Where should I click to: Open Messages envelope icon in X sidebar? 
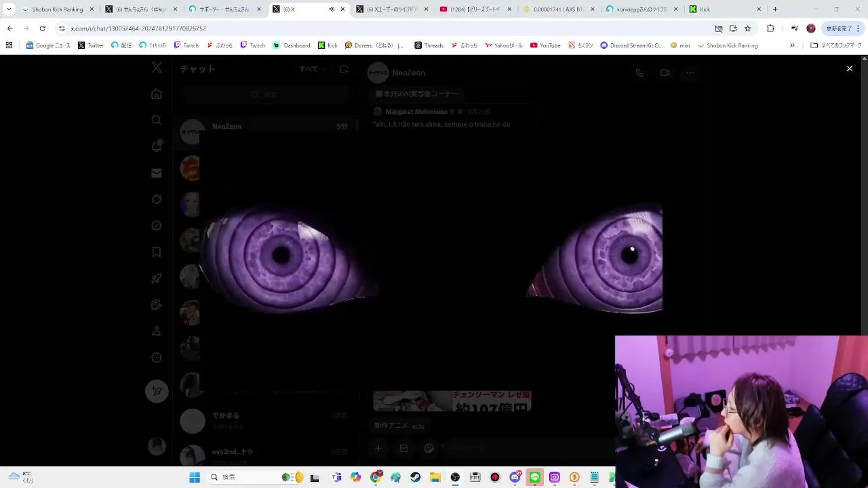(x=157, y=173)
